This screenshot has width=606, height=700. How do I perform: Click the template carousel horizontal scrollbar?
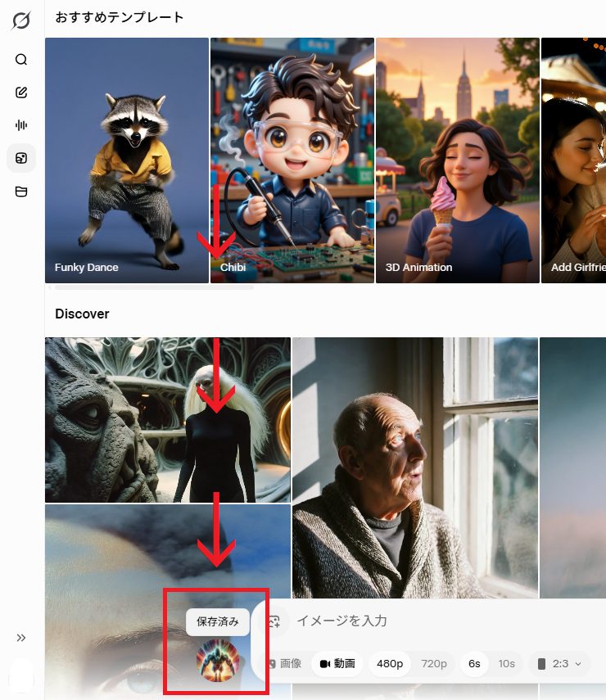point(154,287)
